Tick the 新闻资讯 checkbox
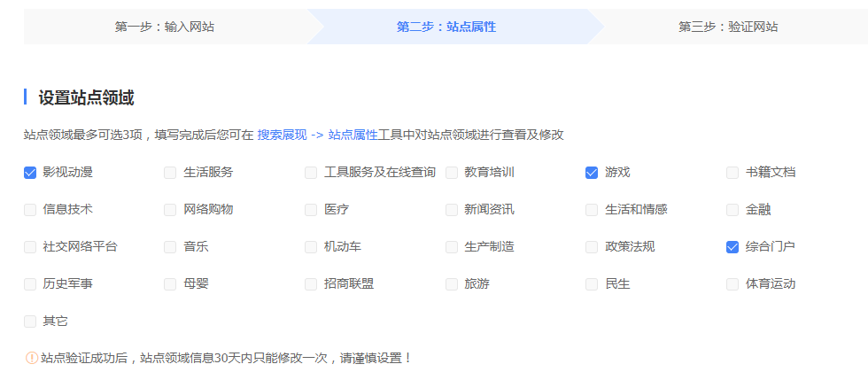Image resolution: width=868 pixels, height=372 pixels. (452, 210)
